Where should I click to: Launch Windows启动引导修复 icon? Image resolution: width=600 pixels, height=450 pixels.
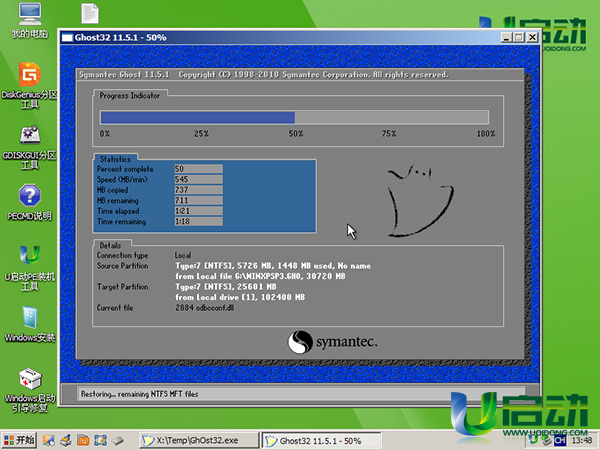click(x=29, y=381)
